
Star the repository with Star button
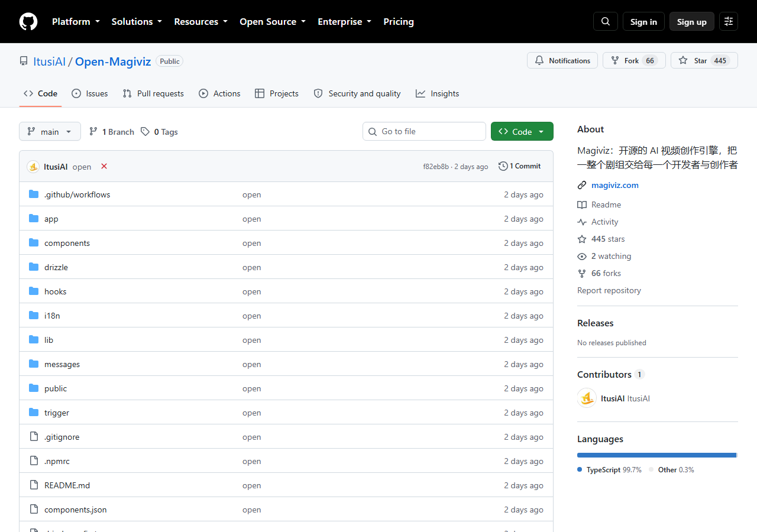point(704,60)
